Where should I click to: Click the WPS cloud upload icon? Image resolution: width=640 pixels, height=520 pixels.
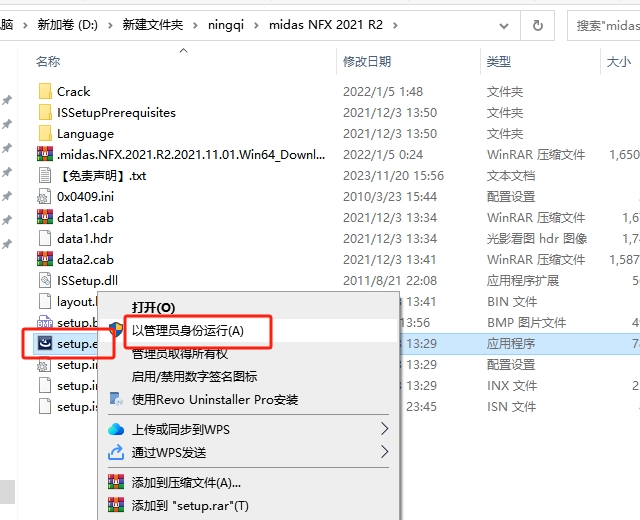tap(116, 429)
